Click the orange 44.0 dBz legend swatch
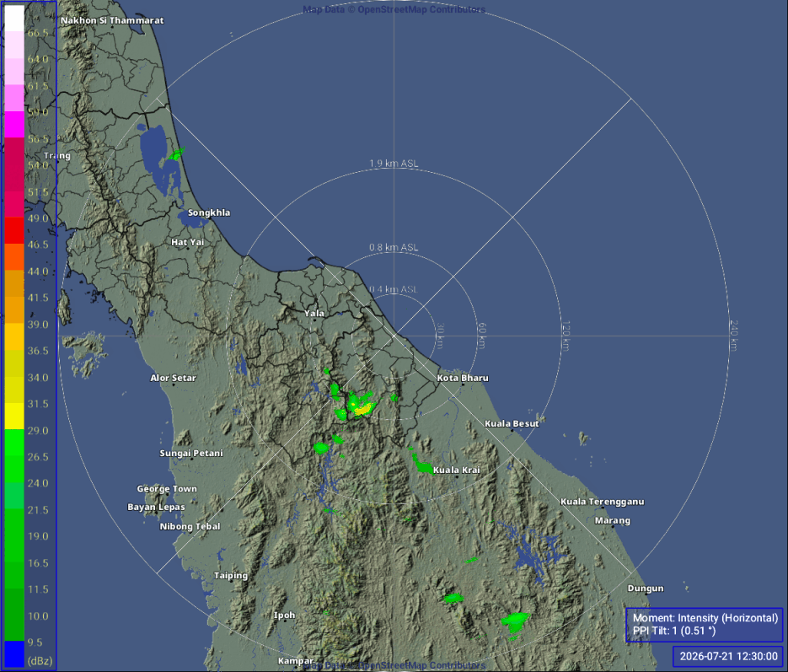788x672 pixels. [14, 257]
